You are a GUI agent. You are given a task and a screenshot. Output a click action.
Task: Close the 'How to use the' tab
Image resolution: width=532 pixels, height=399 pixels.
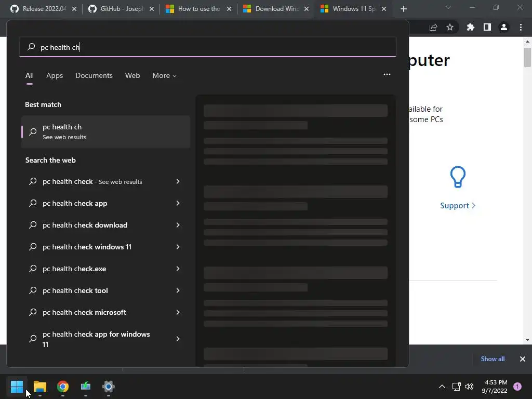click(x=229, y=9)
